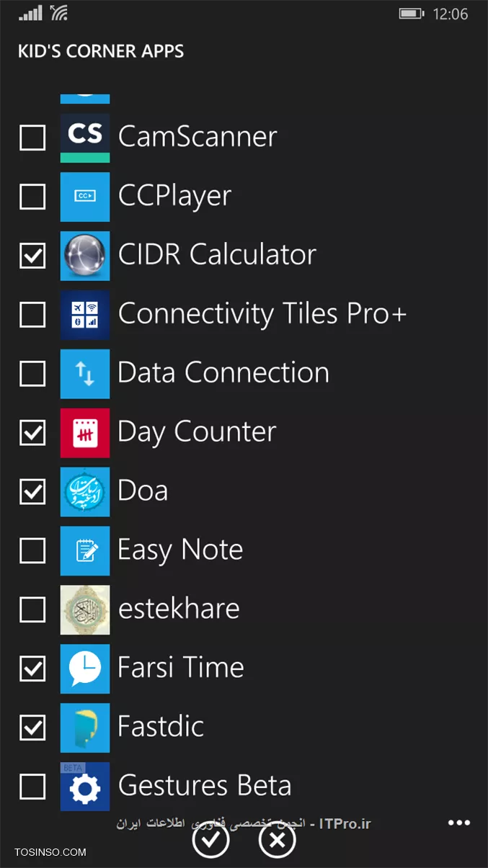Enable the CamScanner checkbox

pos(32,137)
